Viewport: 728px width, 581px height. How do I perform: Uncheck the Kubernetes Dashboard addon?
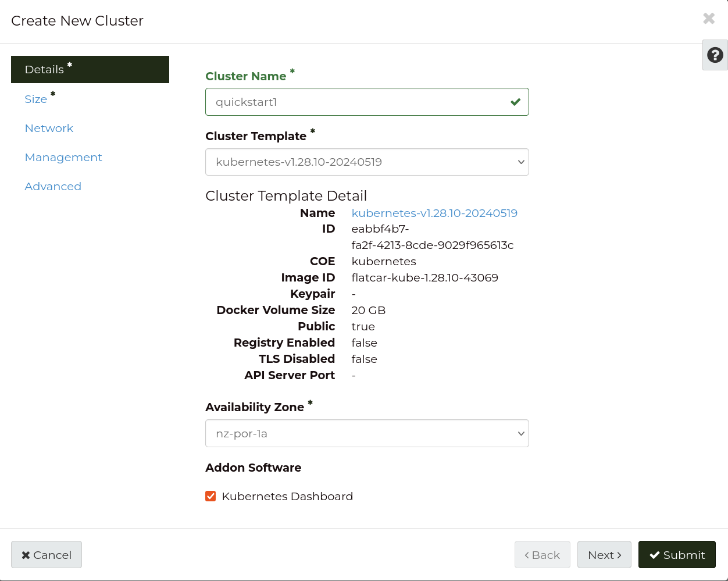click(210, 496)
